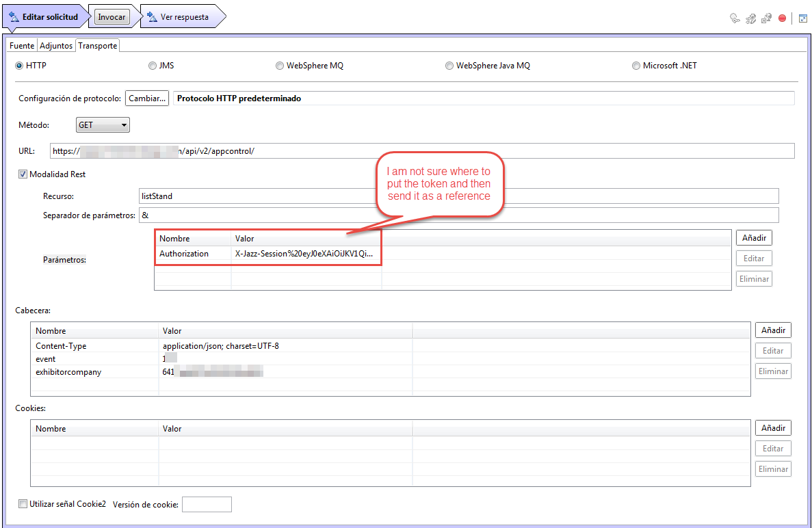Click the red stop recording icon
Viewport: 812px width, 528px height.
782,18
